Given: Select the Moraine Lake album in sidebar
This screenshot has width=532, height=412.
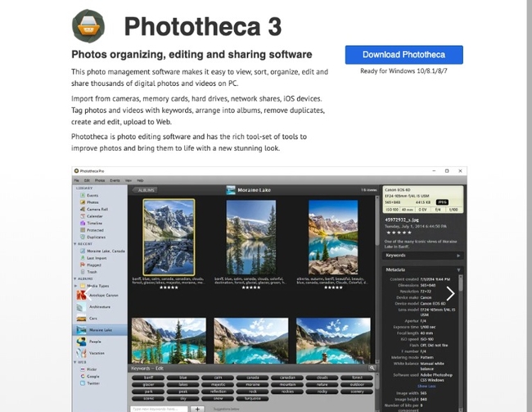Looking at the screenshot, I should tap(99, 330).
